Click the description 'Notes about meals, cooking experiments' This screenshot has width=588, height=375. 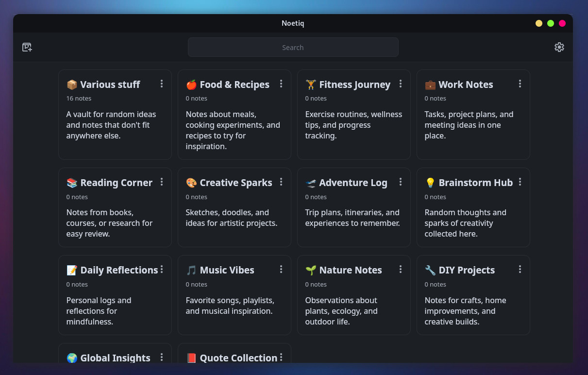[233, 130]
